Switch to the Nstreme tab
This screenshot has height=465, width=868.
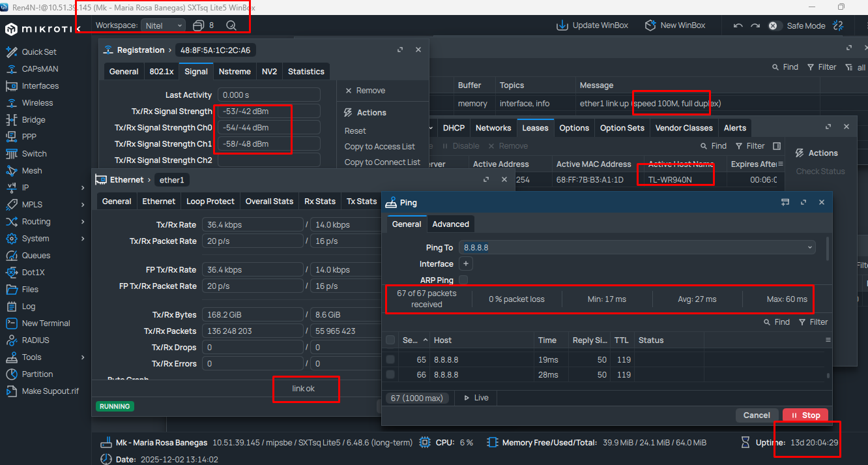[x=235, y=72]
